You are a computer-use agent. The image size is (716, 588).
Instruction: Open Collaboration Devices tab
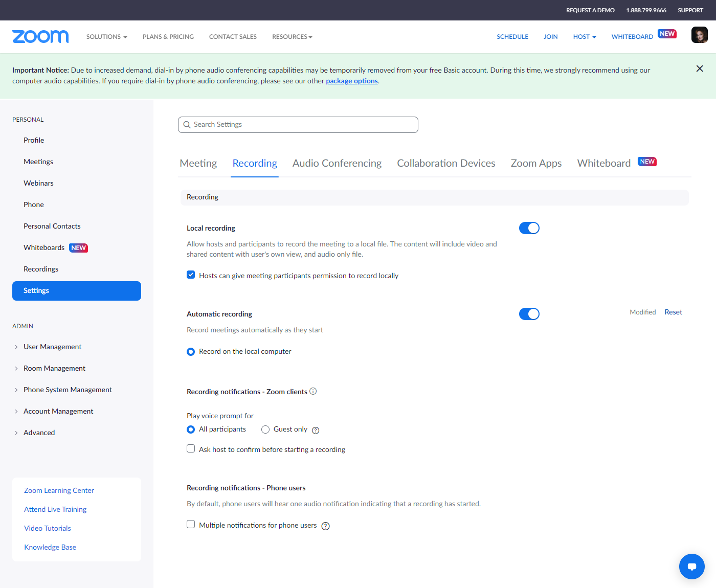coord(446,163)
